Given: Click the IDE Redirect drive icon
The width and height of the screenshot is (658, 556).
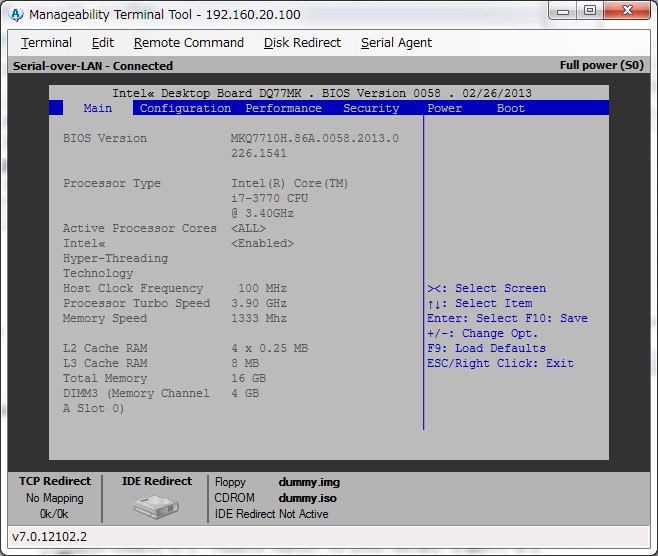Looking at the screenshot, I should pyautogui.click(x=155, y=507).
